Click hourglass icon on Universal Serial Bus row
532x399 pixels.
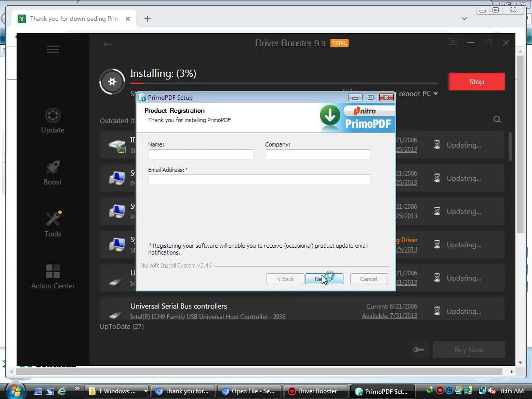pyautogui.click(x=437, y=311)
